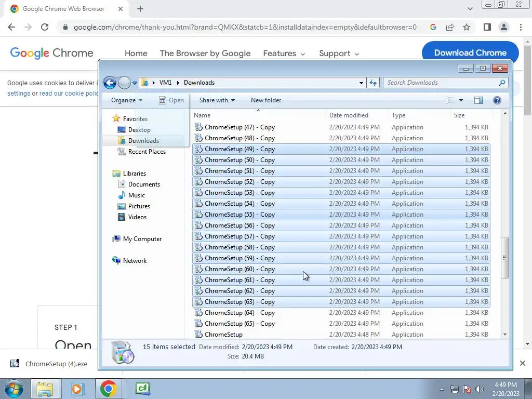The image size is (532, 399).
Task: Click the Chrome URL address bar
Action: (245, 27)
